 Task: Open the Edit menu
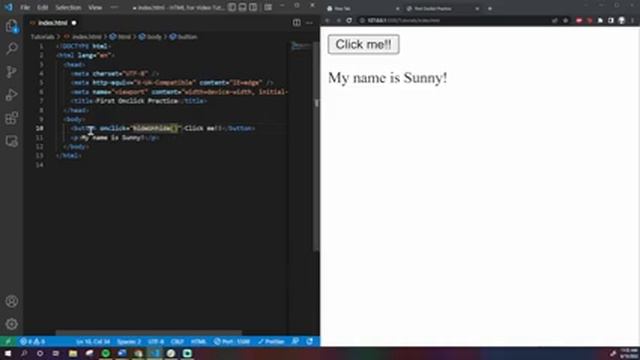(x=42, y=7)
